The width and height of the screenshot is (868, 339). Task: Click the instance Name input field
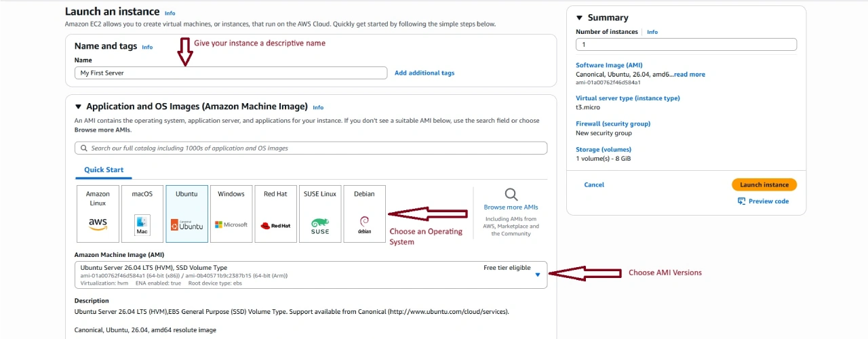point(231,73)
